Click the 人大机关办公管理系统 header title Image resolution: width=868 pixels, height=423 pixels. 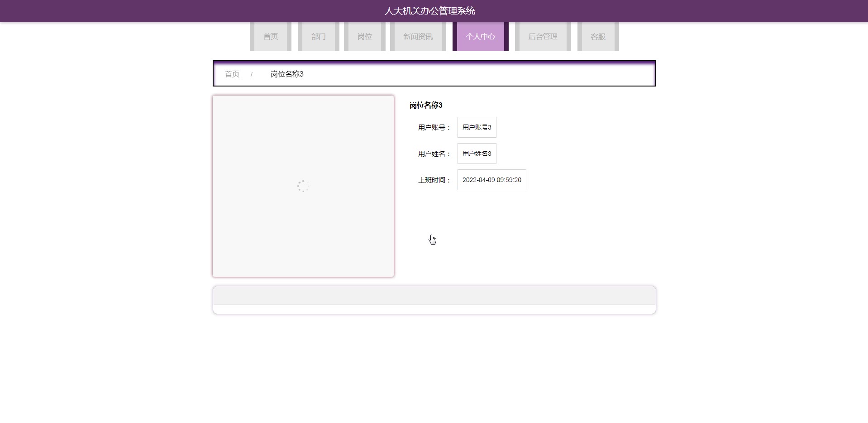point(430,11)
